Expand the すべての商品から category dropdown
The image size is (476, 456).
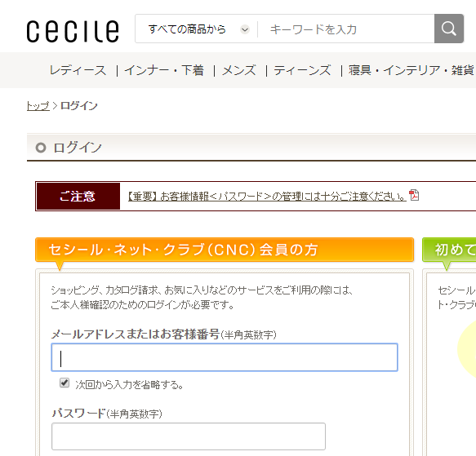coord(196,29)
